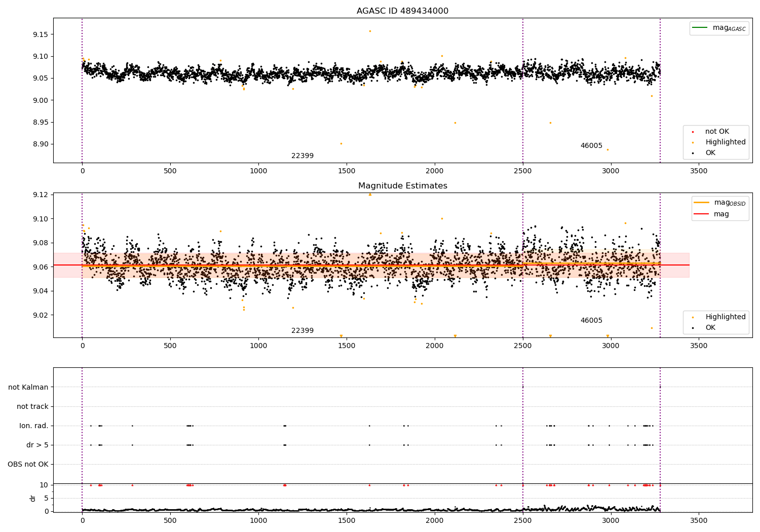
Task: Click the 'dr > 5' row label
Action: pos(37,445)
